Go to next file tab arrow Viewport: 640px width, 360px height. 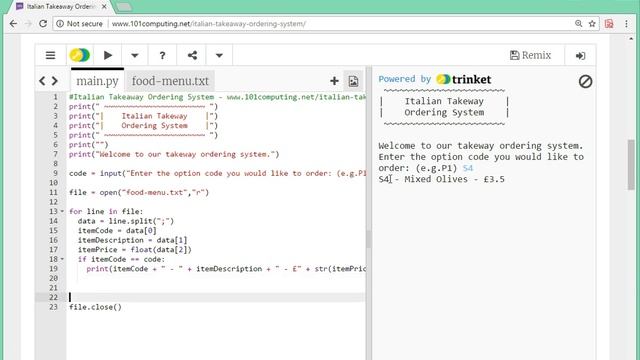[55, 81]
